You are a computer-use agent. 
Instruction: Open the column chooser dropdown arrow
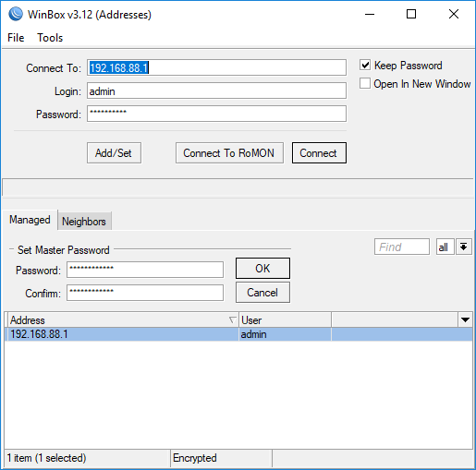[x=465, y=320]
